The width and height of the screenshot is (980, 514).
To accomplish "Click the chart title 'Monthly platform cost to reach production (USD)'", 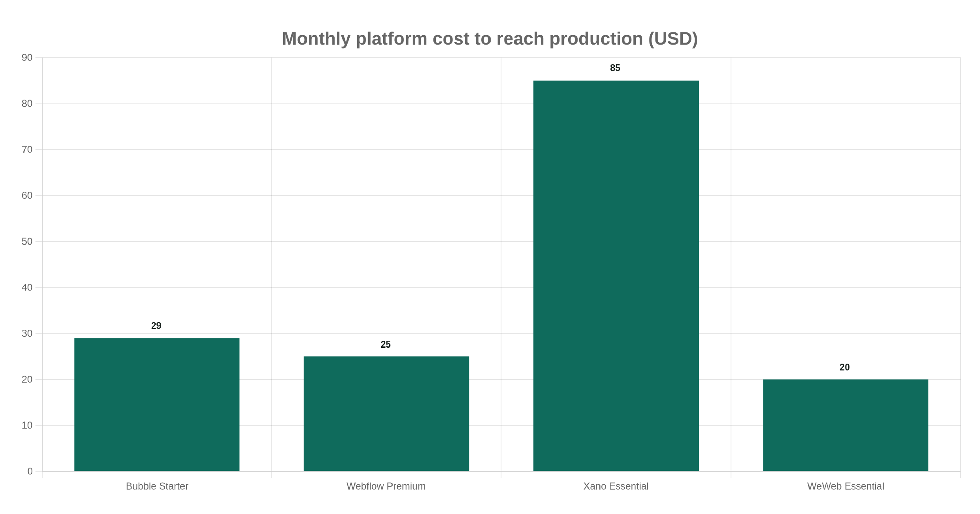I will click(x=490, y=39).
